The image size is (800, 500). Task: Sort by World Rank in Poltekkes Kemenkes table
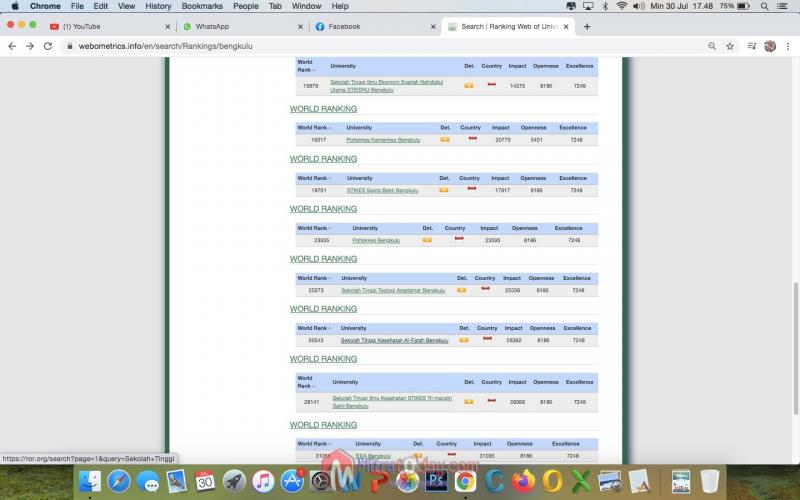coord(312,128)
